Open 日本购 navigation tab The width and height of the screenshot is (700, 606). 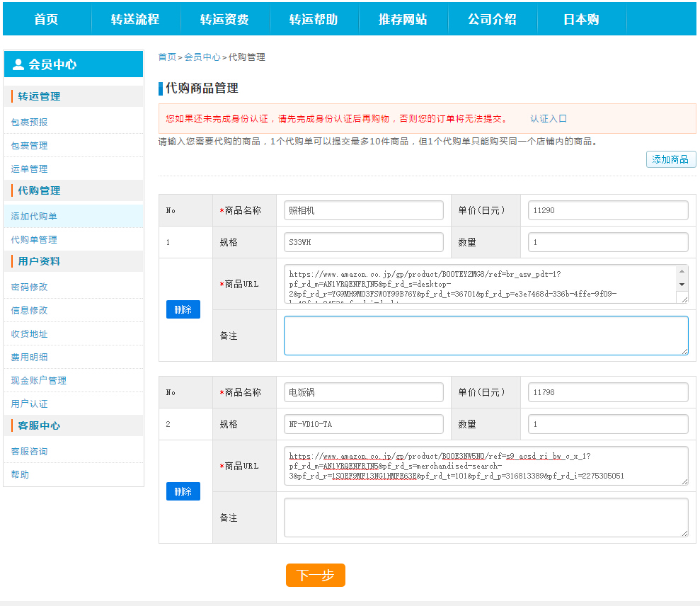pos(581,19)
